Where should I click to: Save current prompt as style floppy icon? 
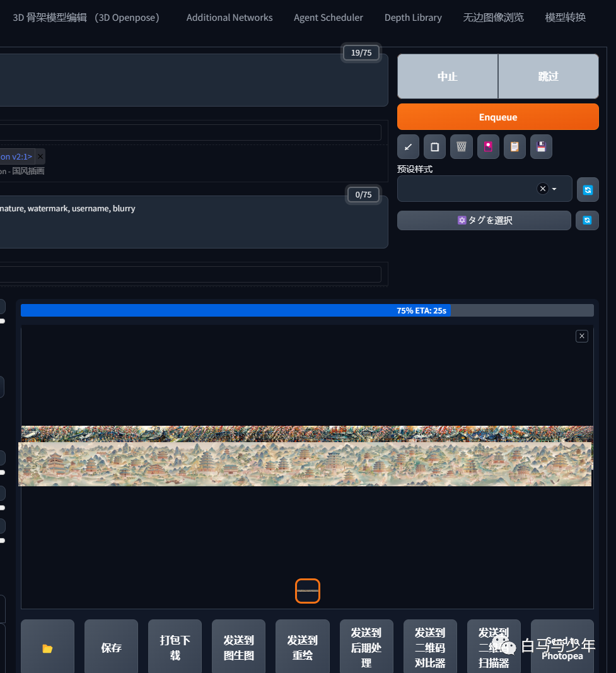[541, 147]
